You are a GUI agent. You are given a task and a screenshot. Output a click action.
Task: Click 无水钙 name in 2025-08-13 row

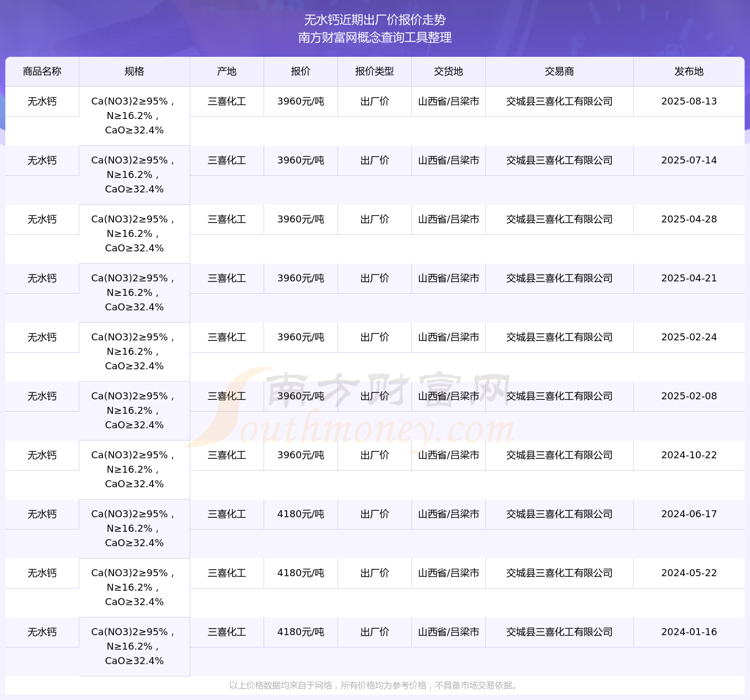42,101
